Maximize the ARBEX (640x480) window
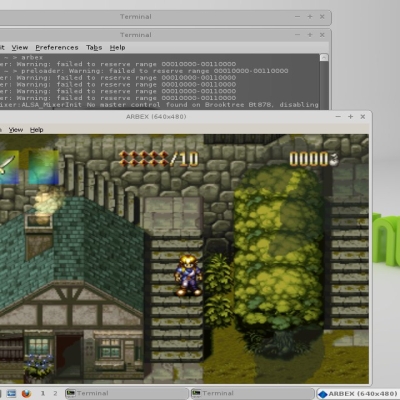400x400 pixels. (350, 117)
